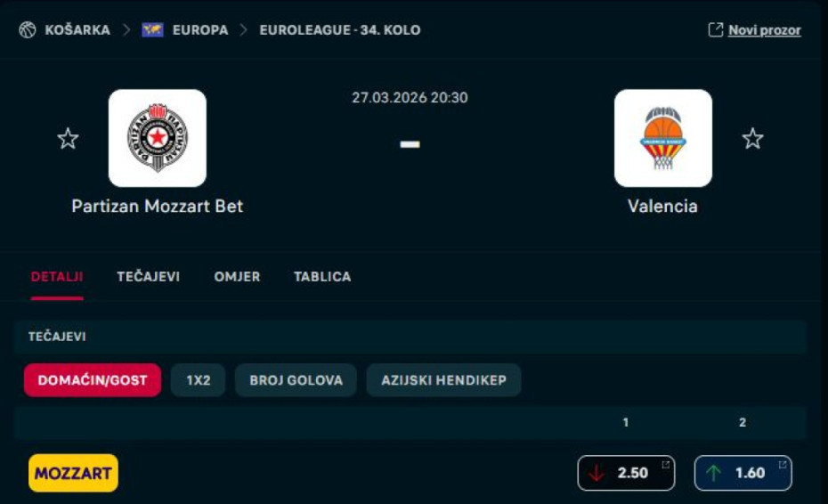Open the Tablica tab

[x=322, y=276]
